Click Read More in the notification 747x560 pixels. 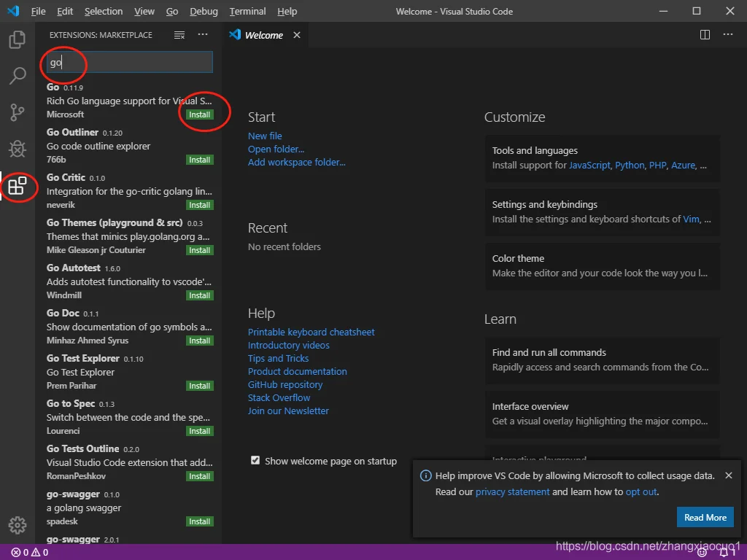[x=705, y=517]
